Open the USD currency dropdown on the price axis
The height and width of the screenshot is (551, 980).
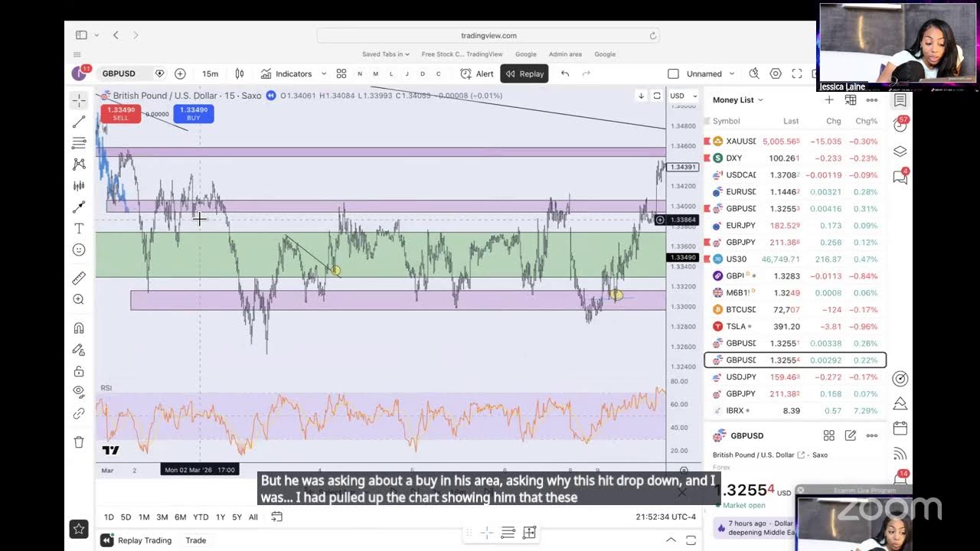(x=684, y=96)
